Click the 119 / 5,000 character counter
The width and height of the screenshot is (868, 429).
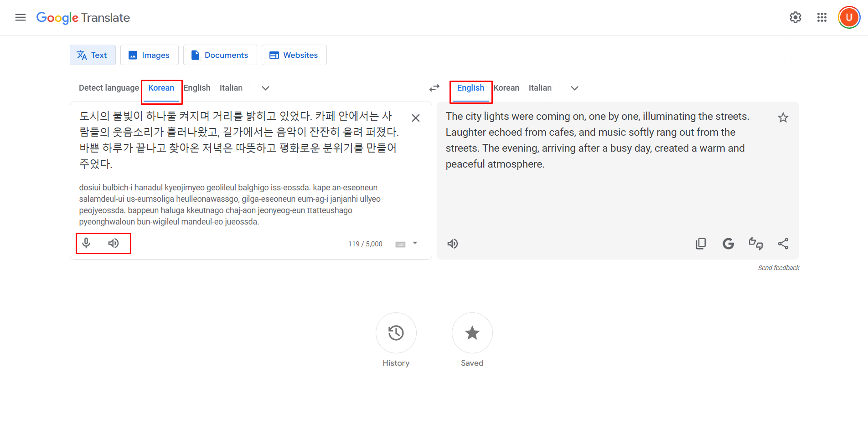click(365, 244)
